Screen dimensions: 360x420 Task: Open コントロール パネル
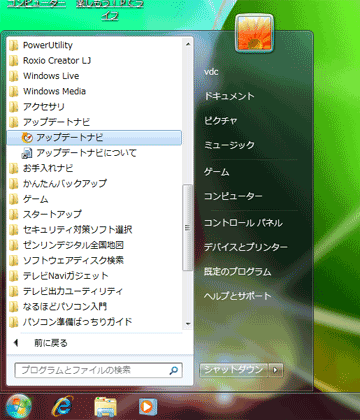click(243, 223)
